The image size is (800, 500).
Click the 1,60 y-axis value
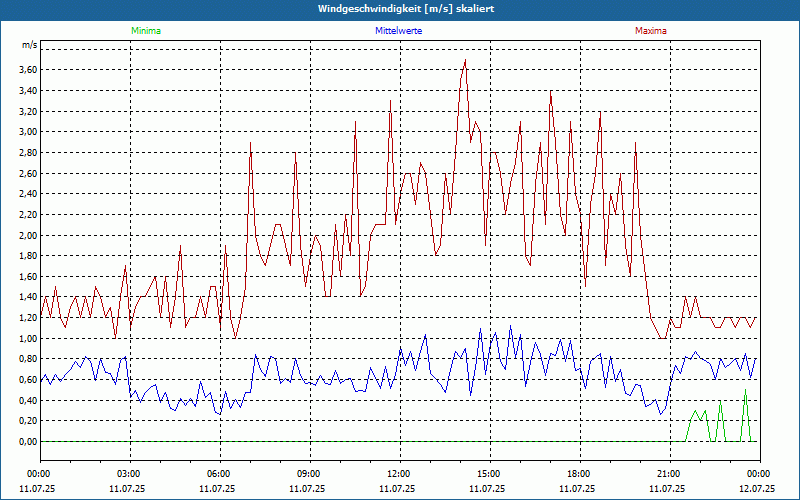(28, 277)
